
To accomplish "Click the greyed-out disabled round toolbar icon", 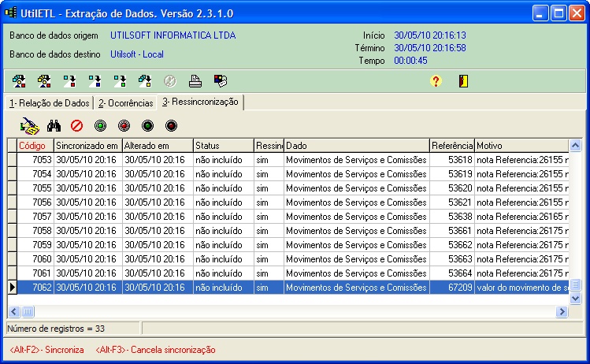I will tap(170, 81).
